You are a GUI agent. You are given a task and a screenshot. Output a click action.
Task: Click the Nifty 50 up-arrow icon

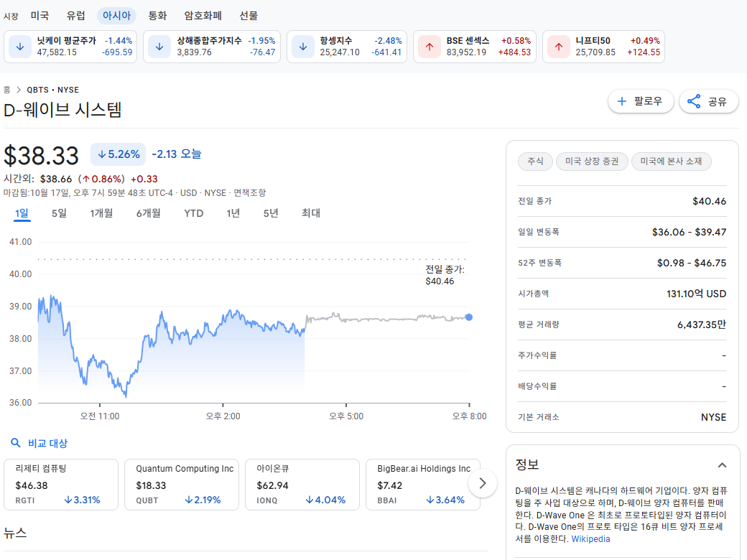tap(559, 47)
